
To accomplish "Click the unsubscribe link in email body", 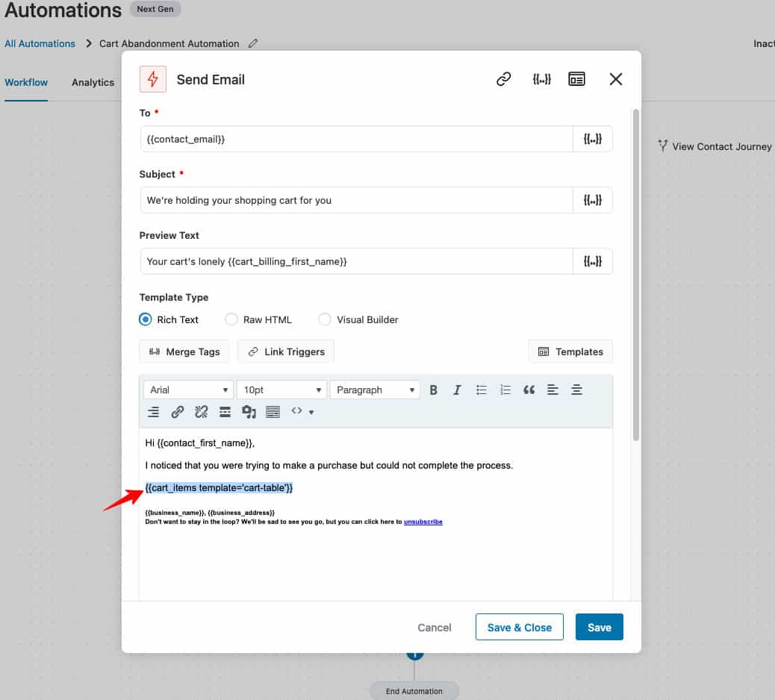I will [423, 522].
